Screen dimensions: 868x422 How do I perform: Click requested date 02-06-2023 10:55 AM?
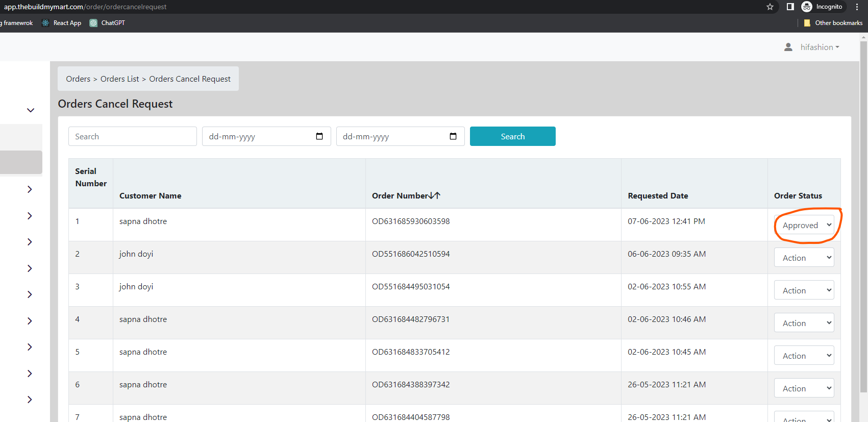pos(667,286)
